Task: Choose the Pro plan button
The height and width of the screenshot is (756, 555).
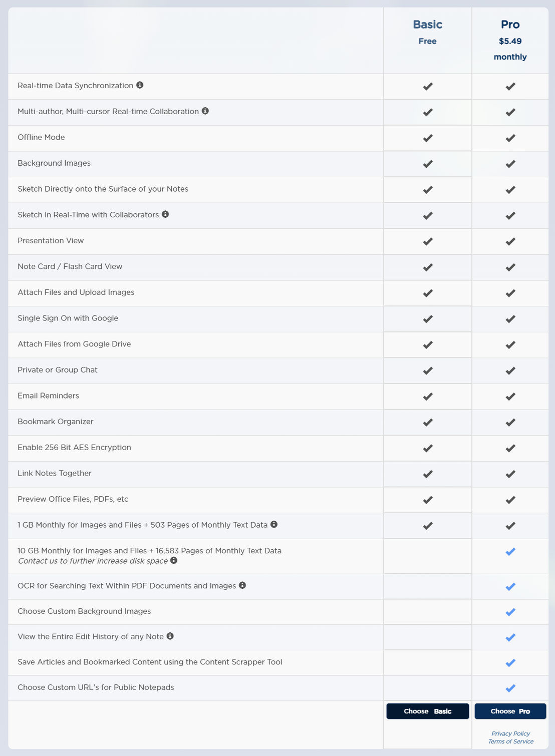Action: 510,711
